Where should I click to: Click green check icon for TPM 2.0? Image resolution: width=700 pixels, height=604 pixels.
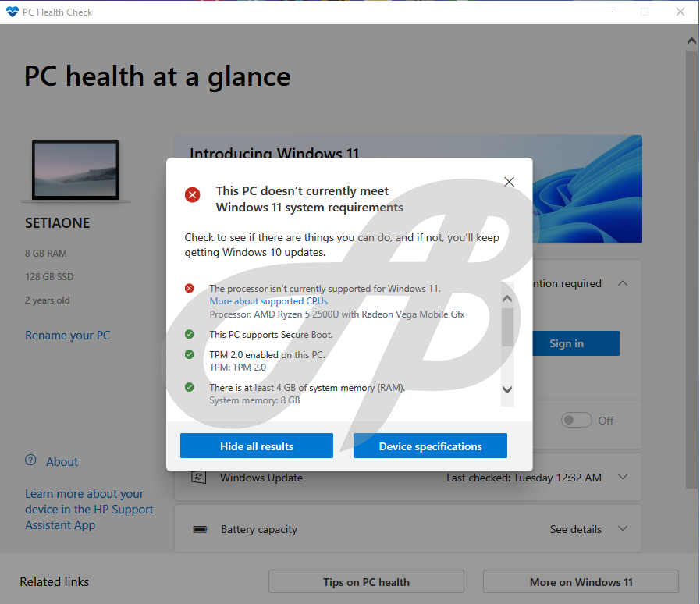[x=190, y=354]
